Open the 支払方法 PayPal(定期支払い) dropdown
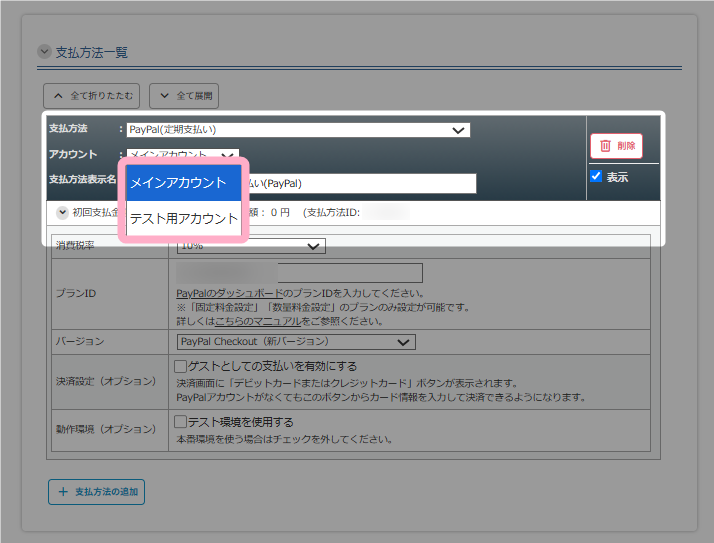Viewport: 714px width, 543px height. click(x=298, y=130)
